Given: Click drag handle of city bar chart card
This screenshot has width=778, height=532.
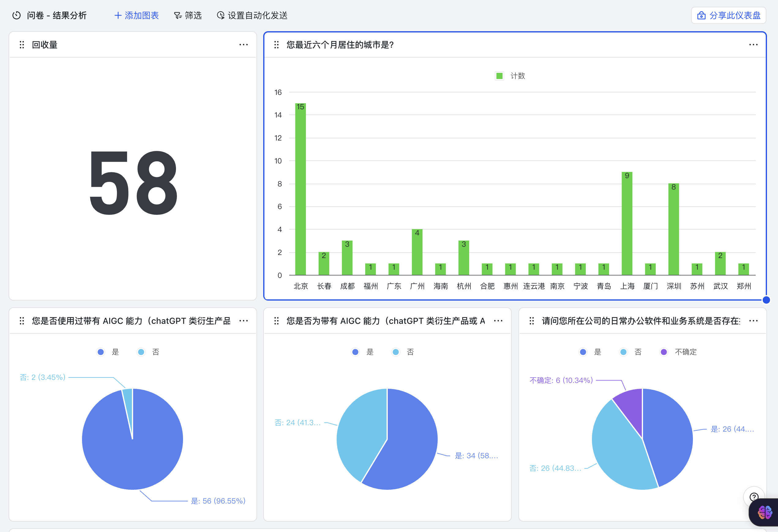Looking at the screenshot, I should coord(276,45).
